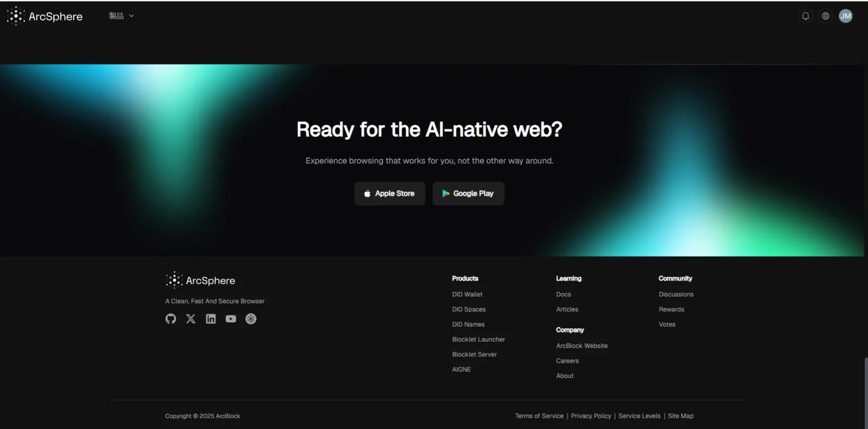Open the GitHub social icon
Screen dimensions: 868x429
[171, 319]
